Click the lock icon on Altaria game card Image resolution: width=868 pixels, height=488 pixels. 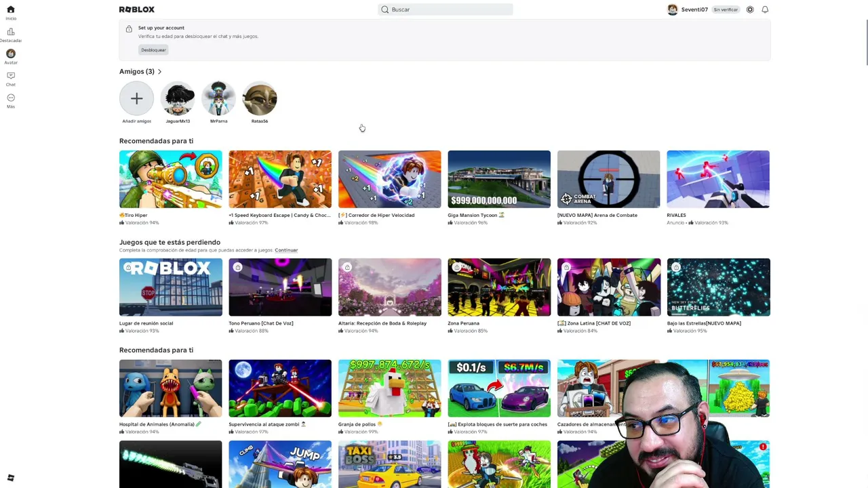(347, 267)
